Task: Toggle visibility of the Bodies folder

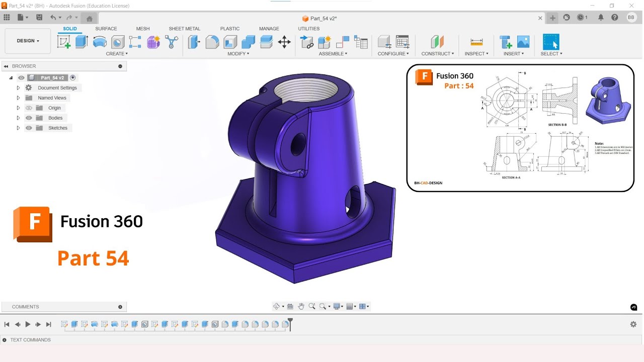Action: coord(29,118)
